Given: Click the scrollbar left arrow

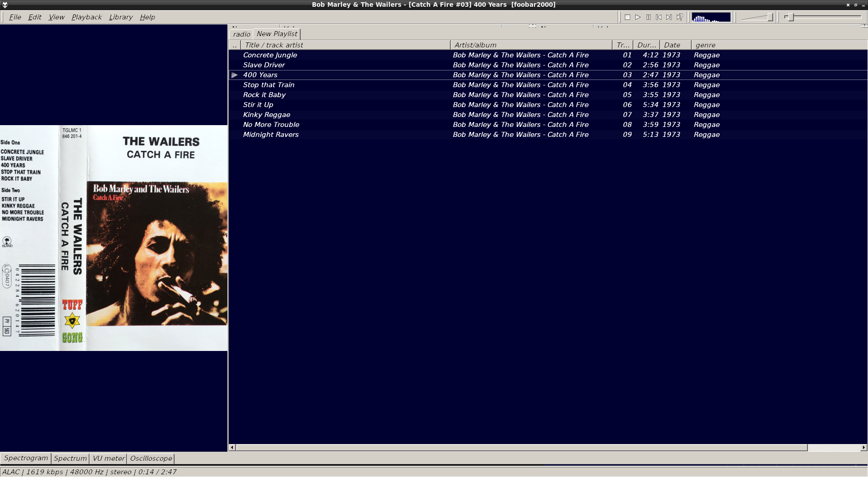Looking at the screenshot, I should tap(232, 448).
